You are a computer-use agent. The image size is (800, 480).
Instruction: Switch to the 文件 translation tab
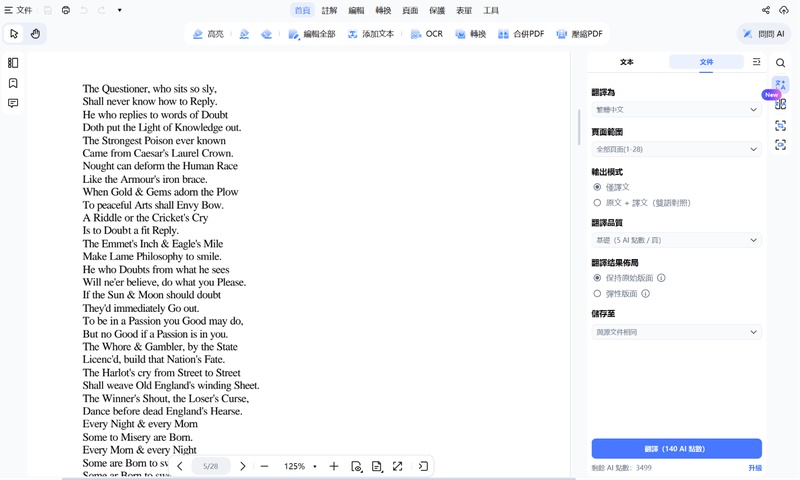[706, 62]
